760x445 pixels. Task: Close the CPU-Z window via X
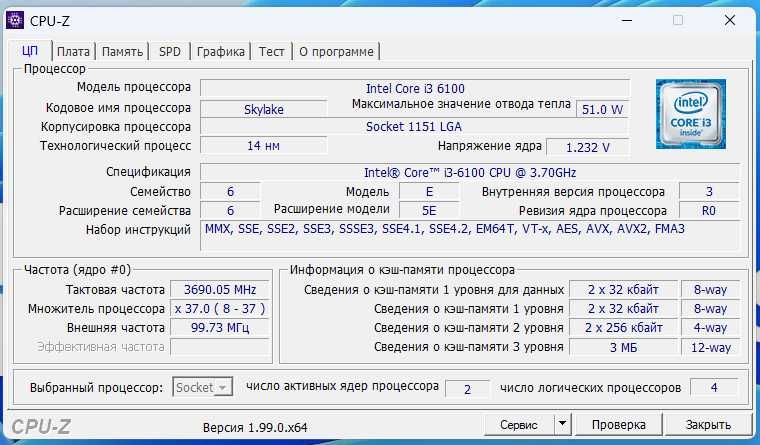tap(729, 20)
